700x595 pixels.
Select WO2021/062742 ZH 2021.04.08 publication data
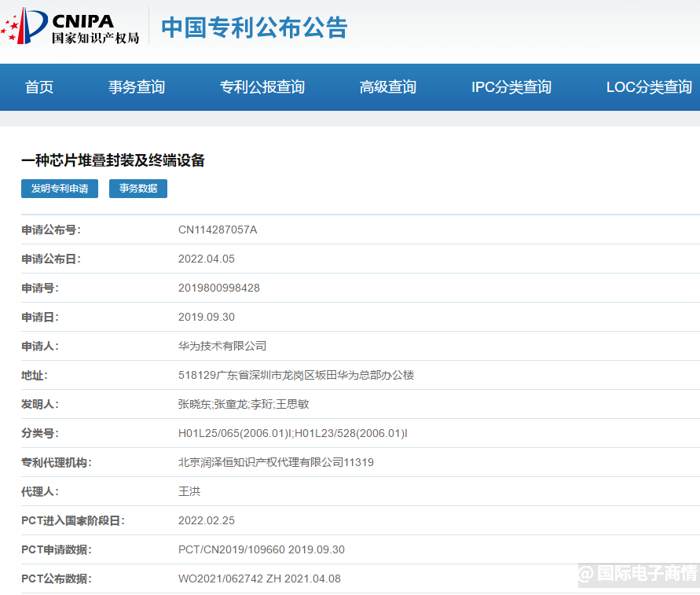click(259, 579)
